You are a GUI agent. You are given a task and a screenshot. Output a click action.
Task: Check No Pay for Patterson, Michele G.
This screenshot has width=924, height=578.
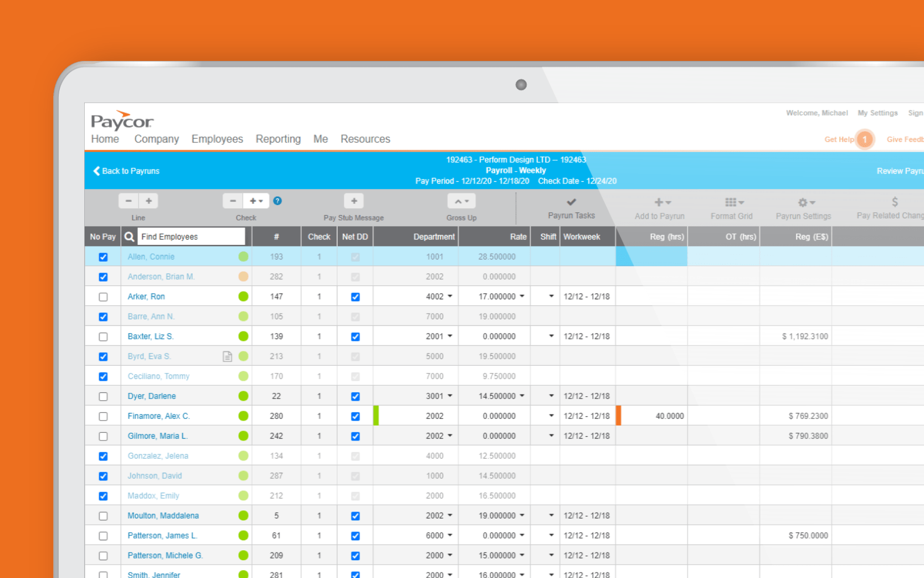pos(103,556)
